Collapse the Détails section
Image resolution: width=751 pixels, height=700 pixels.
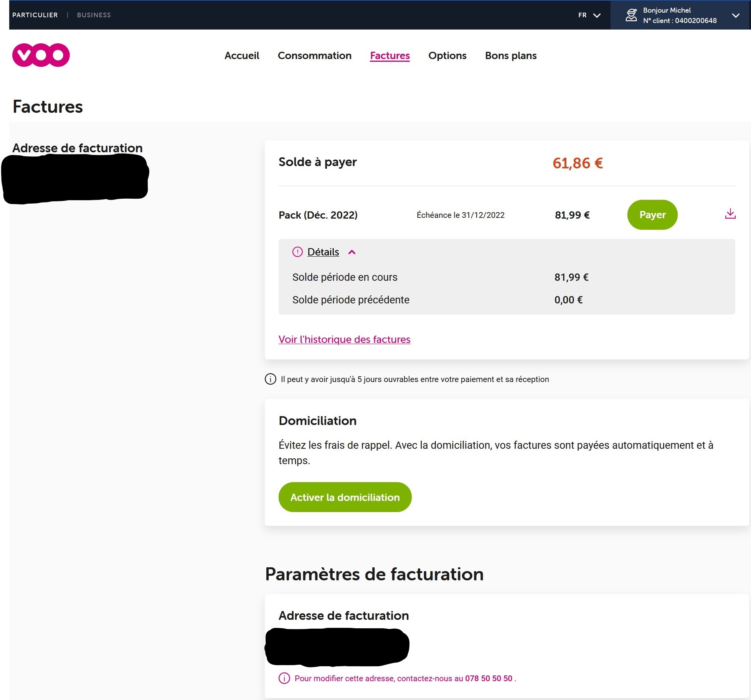click(352, 252)
